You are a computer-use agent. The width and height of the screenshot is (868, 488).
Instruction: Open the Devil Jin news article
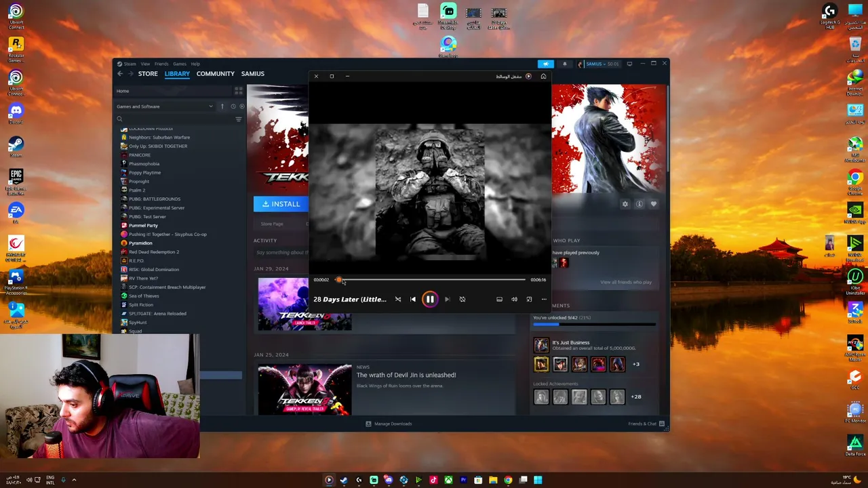pyautogui.click(x=406, y=375)
